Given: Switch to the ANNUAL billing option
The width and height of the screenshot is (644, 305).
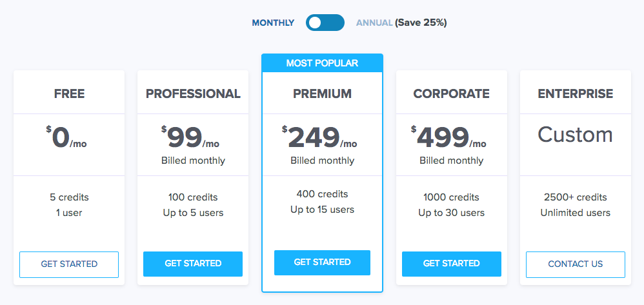Looking at the screenshot, I should (374, 23).
